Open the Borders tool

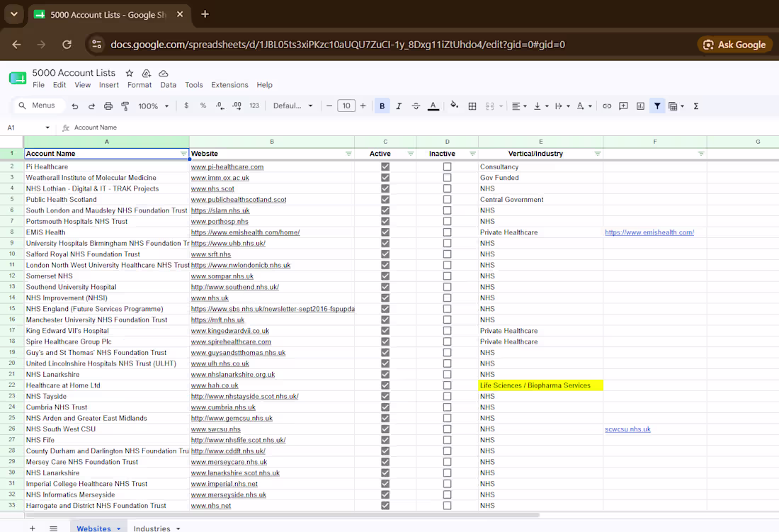click(x=472, y=106)
